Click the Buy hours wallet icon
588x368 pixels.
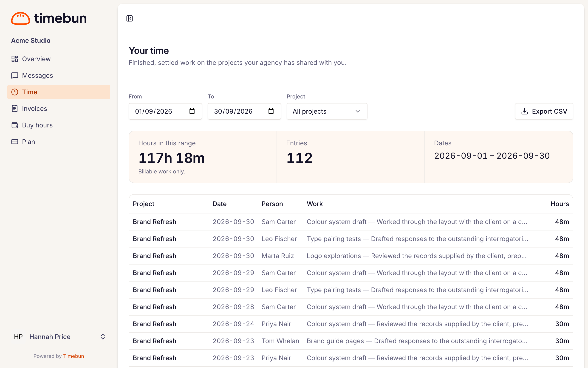(x=14, y=125)
